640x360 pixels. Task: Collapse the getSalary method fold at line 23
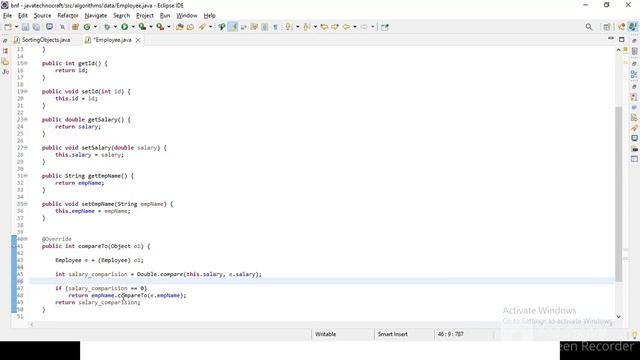click(x=26, y=120)
